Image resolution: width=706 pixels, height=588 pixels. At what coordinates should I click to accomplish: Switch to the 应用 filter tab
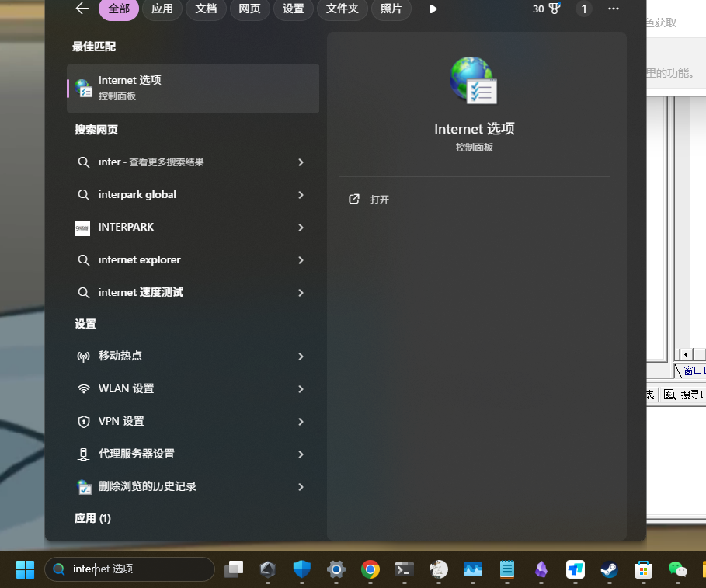[x=162, y=9]
